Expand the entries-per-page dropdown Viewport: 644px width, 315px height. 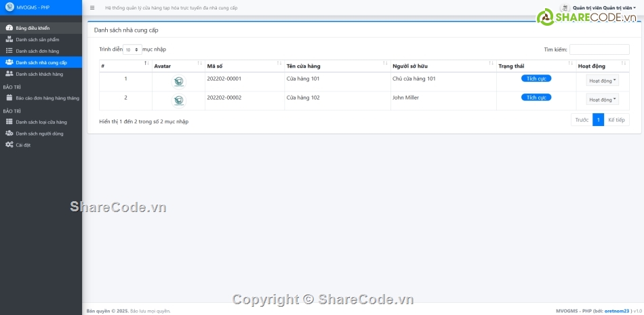coord(132,49)
